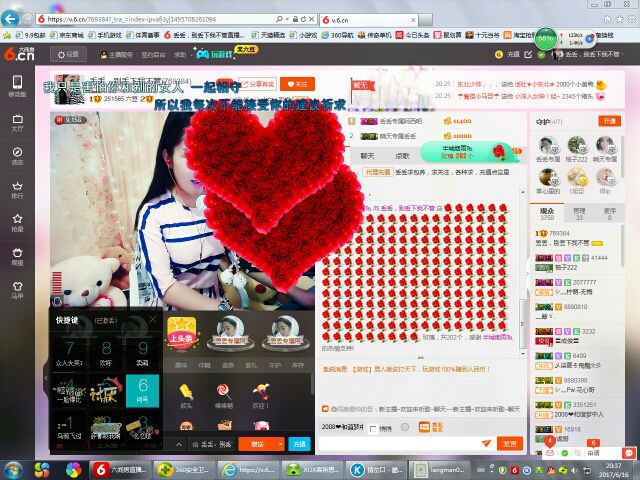Open dropdown arrow beside 赠送 button
Screen dimensions: 640x480
(x=280, y=444)
